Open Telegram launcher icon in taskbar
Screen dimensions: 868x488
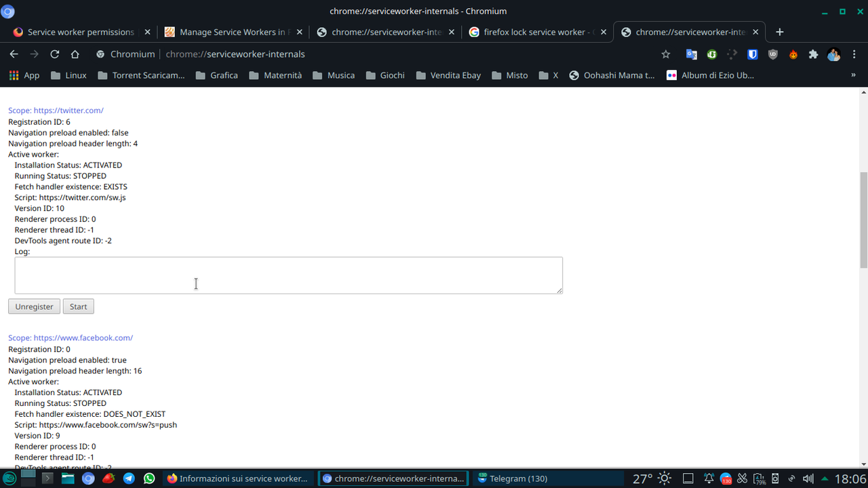pos(129,479)
